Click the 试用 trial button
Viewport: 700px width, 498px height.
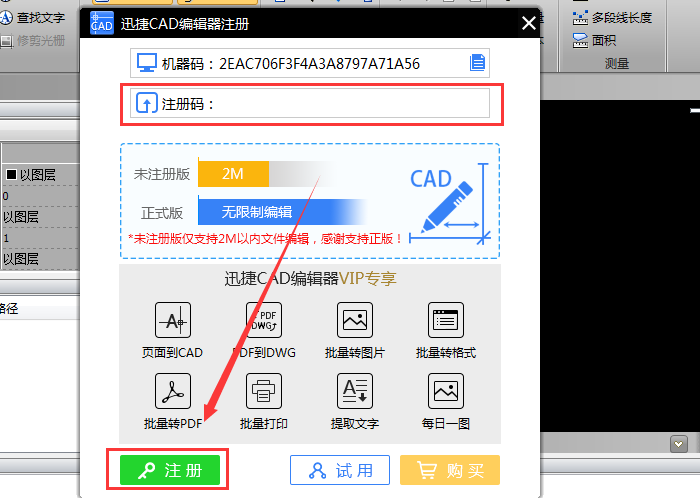(340, 470)
